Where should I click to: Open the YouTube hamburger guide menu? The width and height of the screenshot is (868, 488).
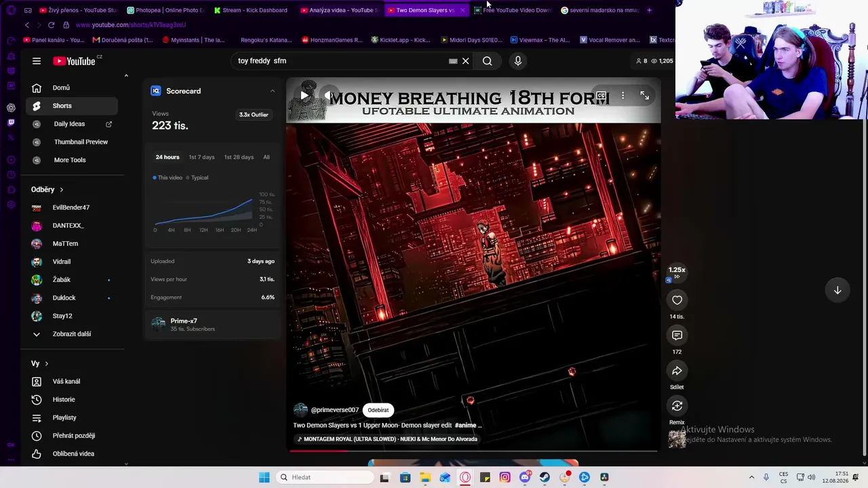[37, 61]
